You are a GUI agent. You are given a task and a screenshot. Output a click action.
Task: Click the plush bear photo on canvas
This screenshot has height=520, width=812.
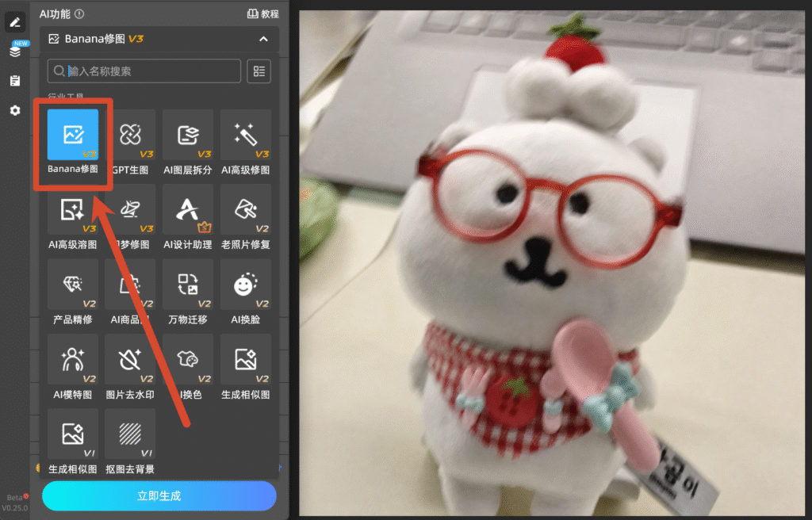pyautogui.click(x=552, y=263)
